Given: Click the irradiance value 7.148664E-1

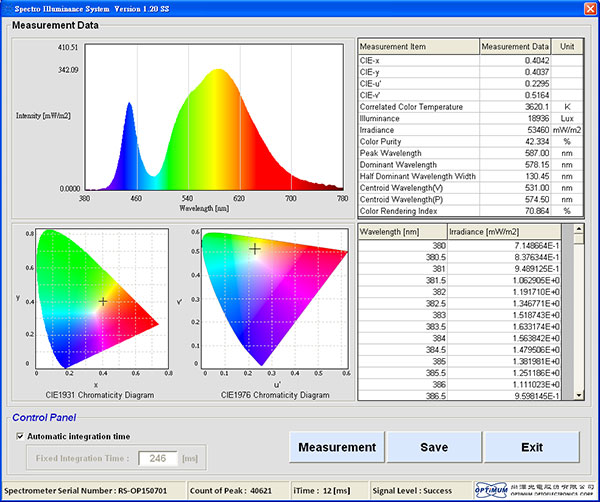Looking at the screenshot, I should click(538, 246).
